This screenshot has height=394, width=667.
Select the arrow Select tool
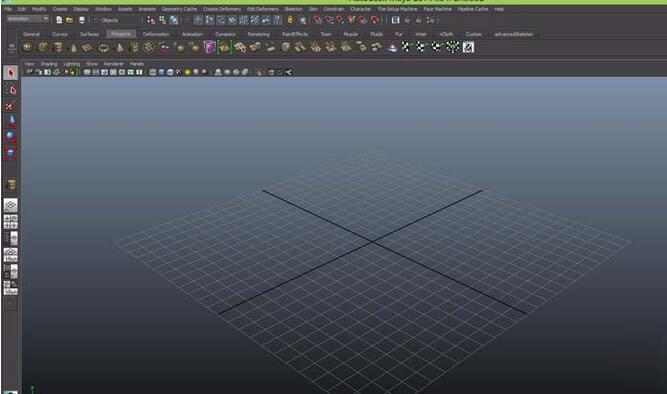(x=11, y=73)
